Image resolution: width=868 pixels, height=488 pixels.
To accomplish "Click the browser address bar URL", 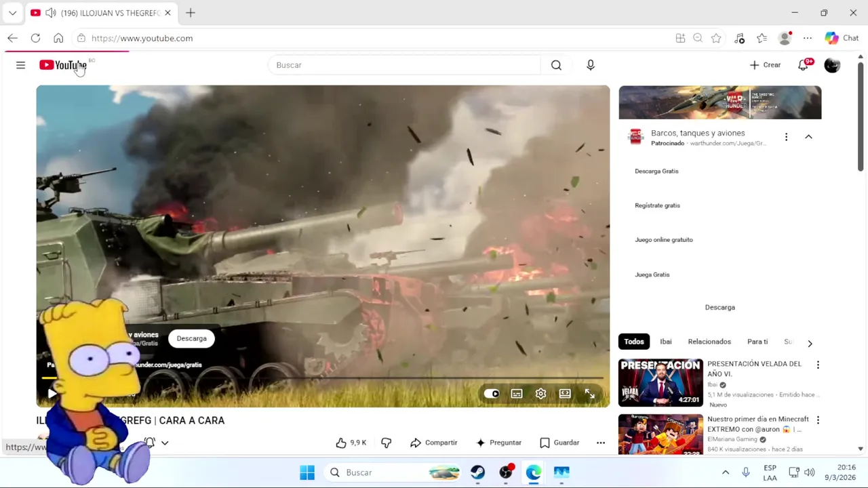I will (x=142, y=38).
